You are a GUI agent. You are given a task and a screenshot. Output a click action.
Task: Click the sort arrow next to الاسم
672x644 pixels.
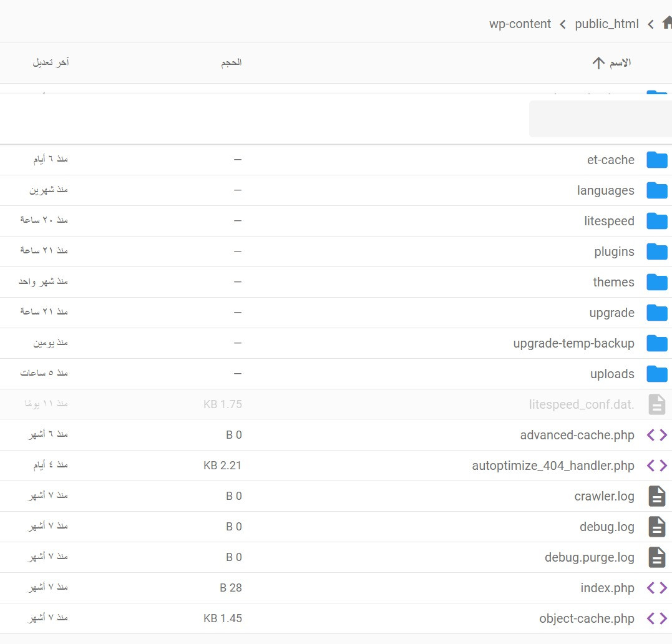point(598,63)
